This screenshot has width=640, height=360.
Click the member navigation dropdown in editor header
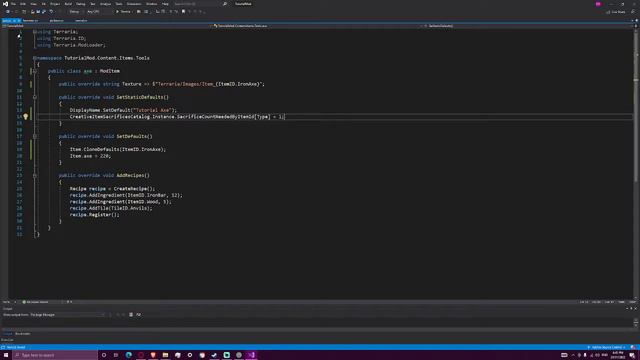coord(527,26)
